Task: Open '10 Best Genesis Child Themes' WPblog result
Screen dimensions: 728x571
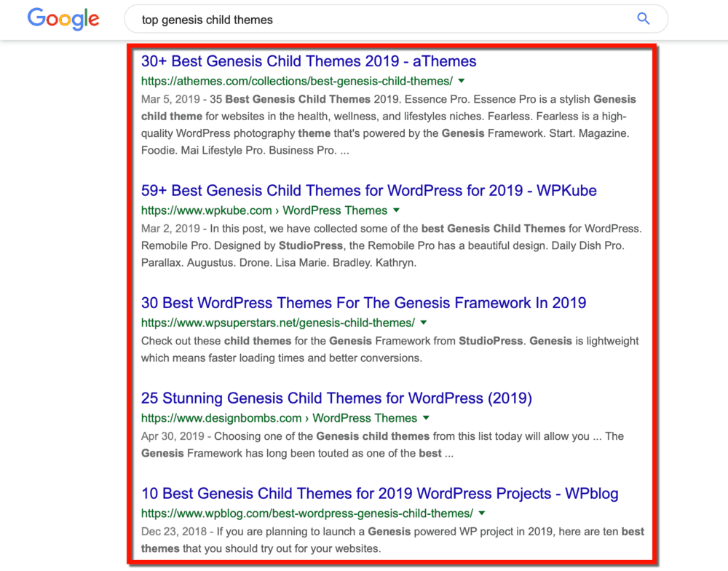Action: click(x=380, y=493)
